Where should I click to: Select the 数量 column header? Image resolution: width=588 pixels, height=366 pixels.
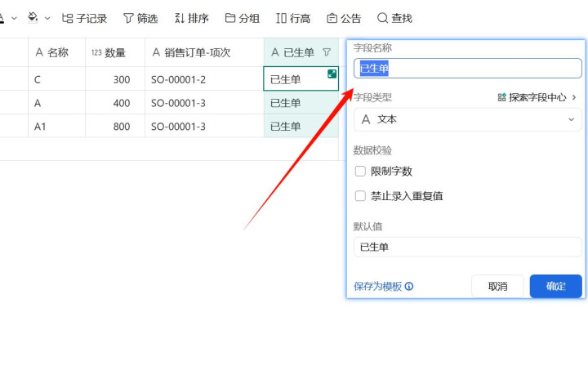coord(115,52)
